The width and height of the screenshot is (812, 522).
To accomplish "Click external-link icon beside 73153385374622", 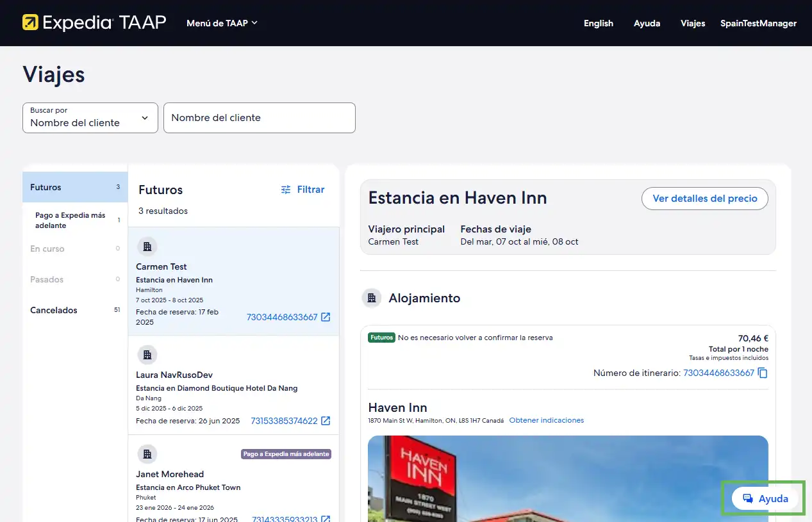I will (x=326, y=421).
